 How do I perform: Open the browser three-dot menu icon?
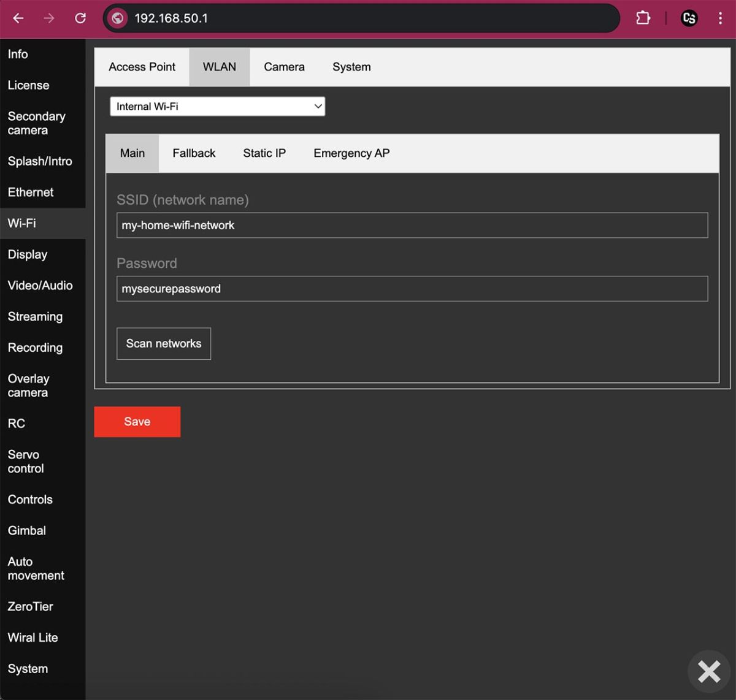click(x=721, y=18)
